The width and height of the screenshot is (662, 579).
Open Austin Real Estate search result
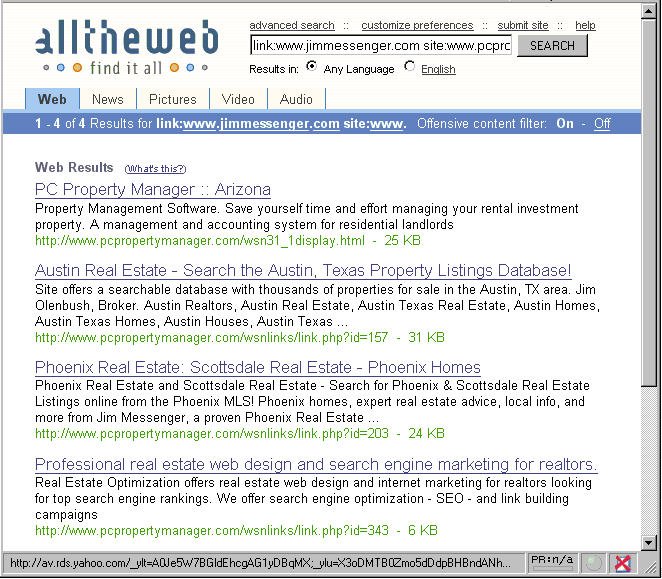(303, 270)
